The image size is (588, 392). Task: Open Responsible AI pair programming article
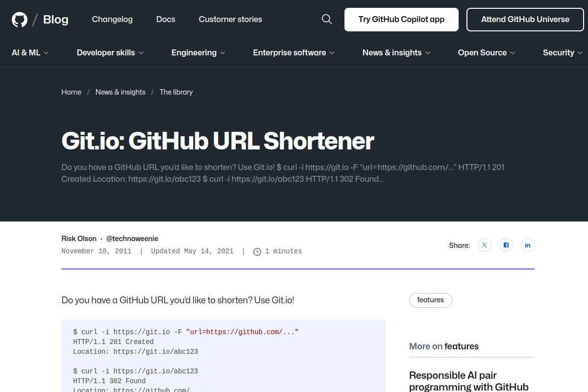coord(469,381)
